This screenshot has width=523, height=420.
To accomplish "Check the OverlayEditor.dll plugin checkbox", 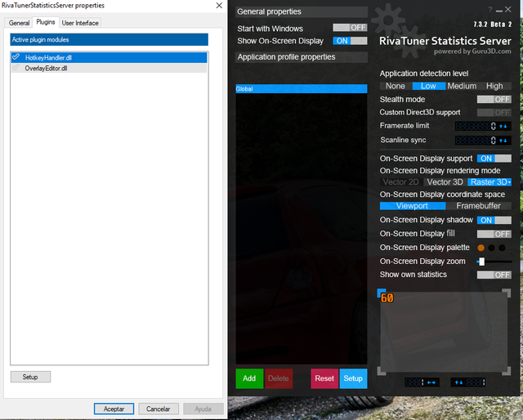I will pos(16,68).
